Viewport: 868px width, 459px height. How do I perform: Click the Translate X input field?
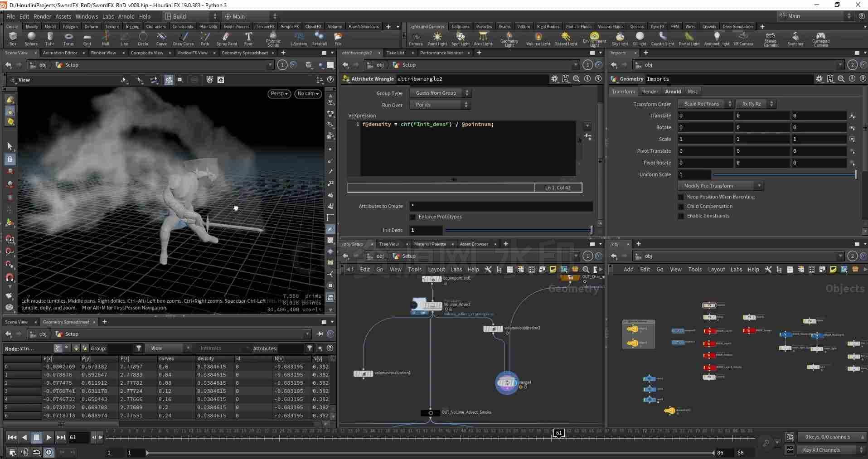pos(705,116)
